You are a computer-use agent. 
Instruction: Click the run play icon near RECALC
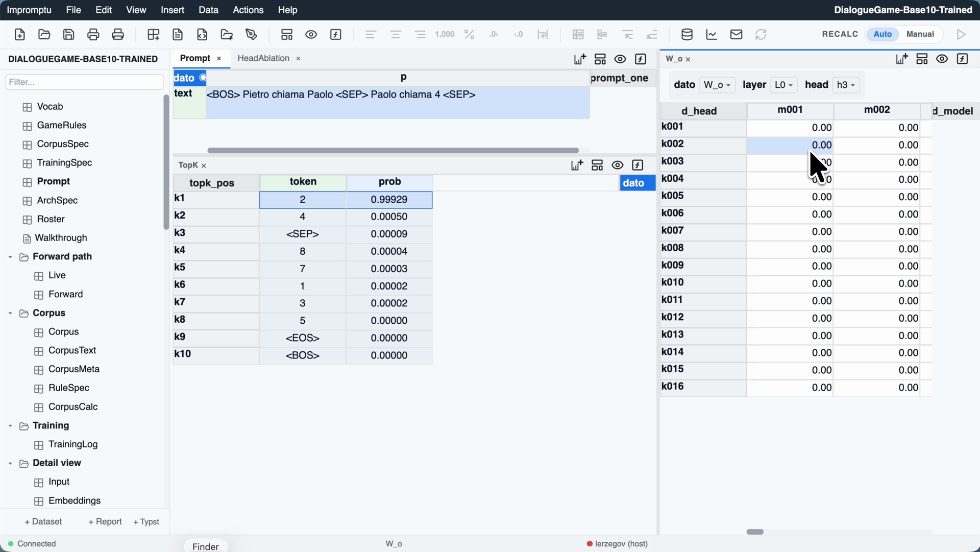click(962, 34)
